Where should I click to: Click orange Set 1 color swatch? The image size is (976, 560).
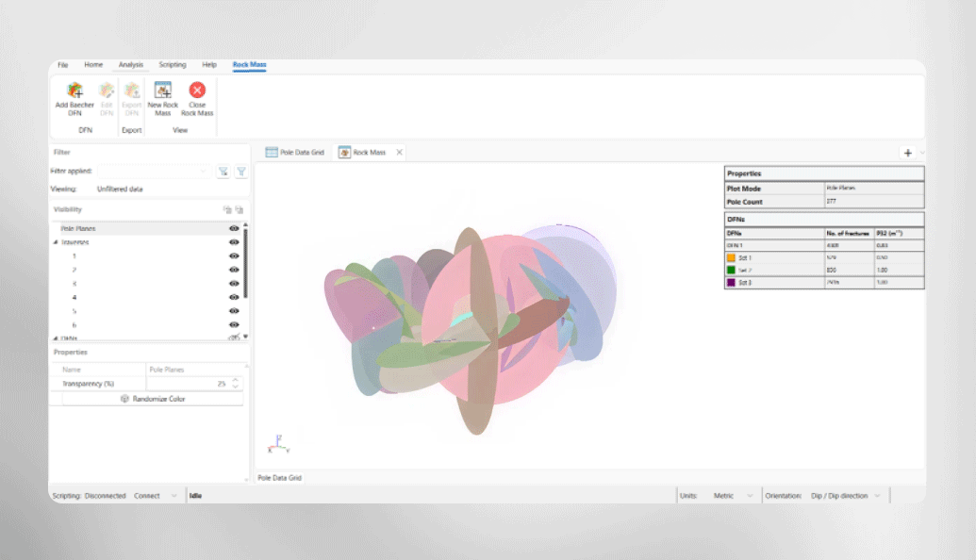coord(732,257)
